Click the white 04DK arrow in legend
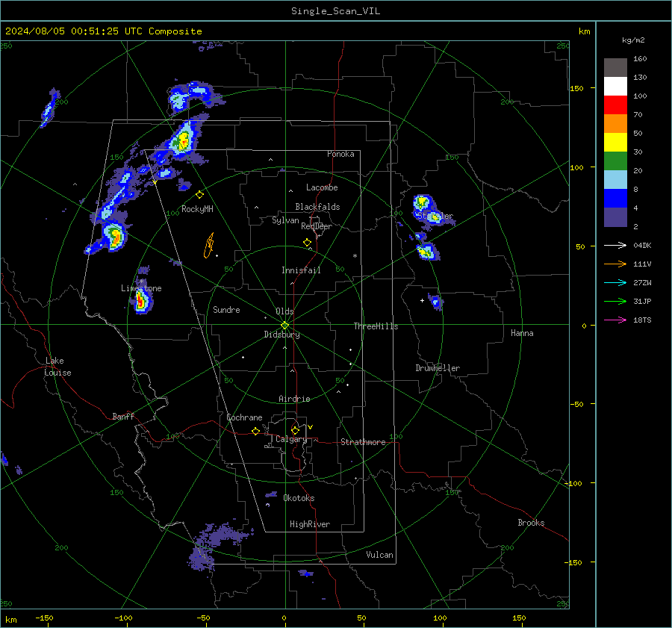This screenshot has width=672, height=628. point(615,245)
